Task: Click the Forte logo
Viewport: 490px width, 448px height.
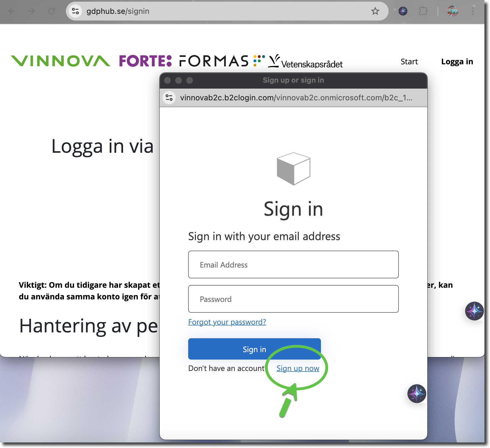Action: point(145,61)
